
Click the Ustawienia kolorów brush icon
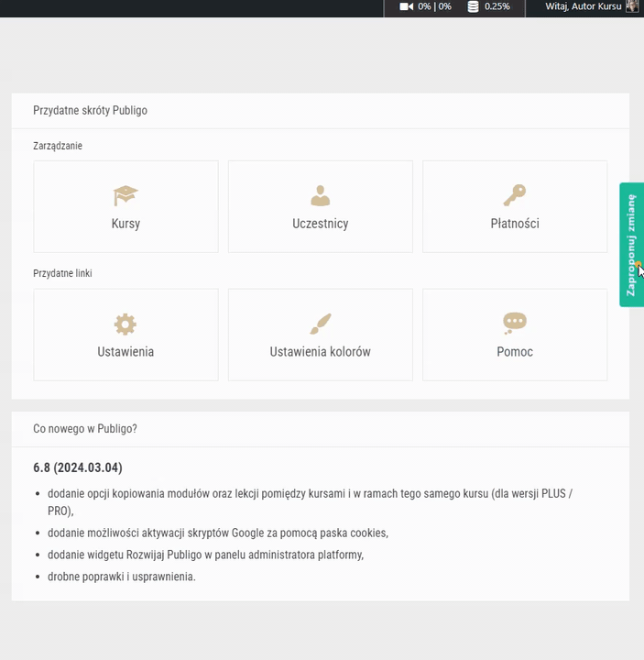(x=321, y=324)
